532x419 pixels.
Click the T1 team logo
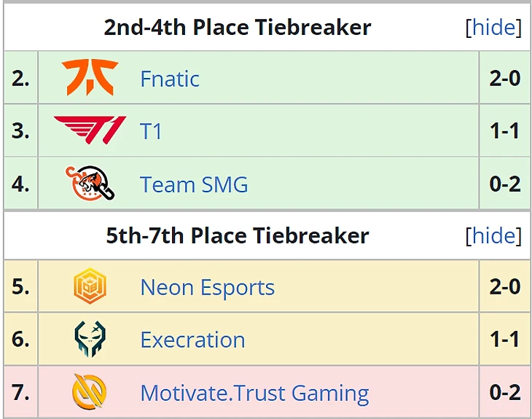pos(90,131)
